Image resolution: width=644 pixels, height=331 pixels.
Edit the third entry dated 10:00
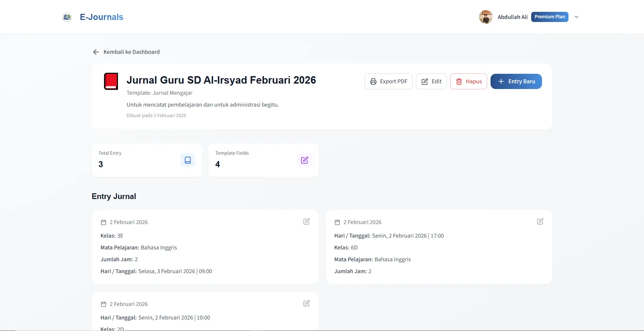pos(306,303)
